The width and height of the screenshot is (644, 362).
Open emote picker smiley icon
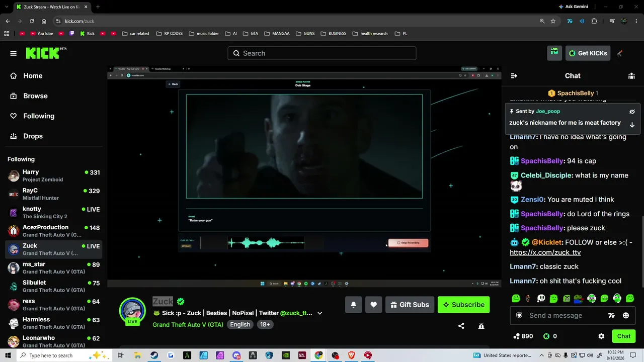[x=626, y=315]
